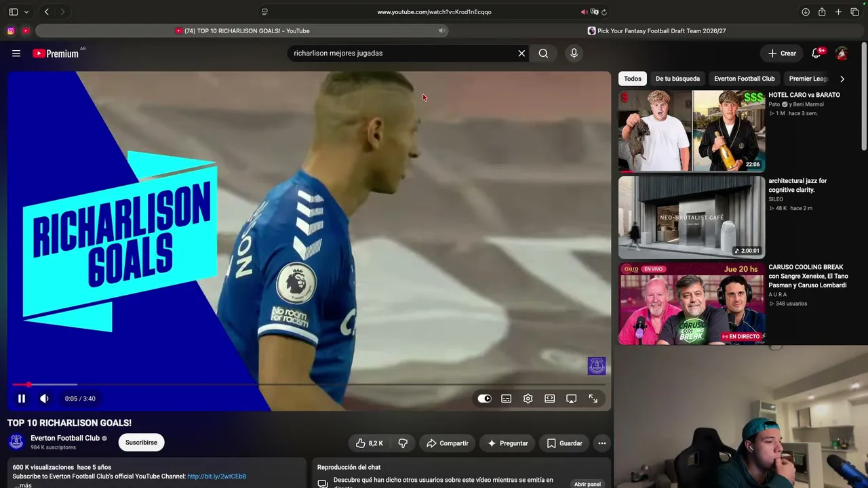Click the Crear button
Image resolution: width=868 pixels, height=488 pixels.
(x=782, y=54)
